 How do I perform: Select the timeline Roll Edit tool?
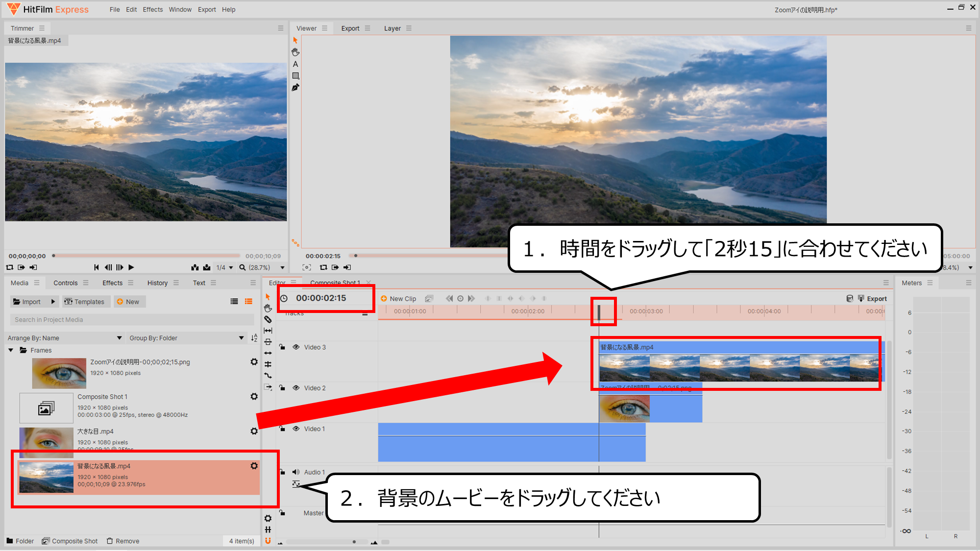268,364
